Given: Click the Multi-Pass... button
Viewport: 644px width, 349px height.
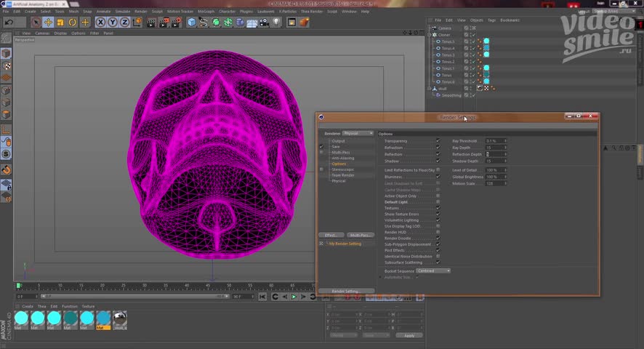Looking at the screenshot, I should pos(359,236).
